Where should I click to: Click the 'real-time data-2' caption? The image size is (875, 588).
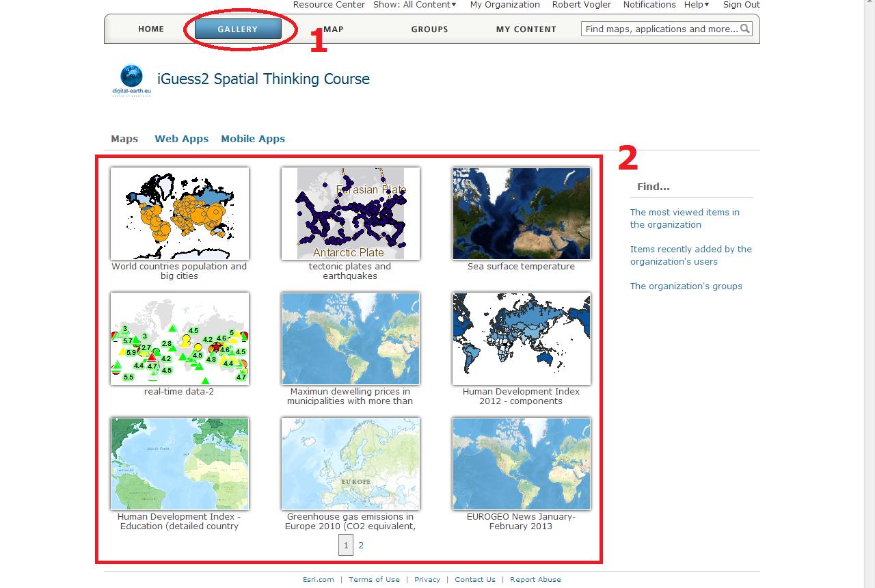[179, 392]
